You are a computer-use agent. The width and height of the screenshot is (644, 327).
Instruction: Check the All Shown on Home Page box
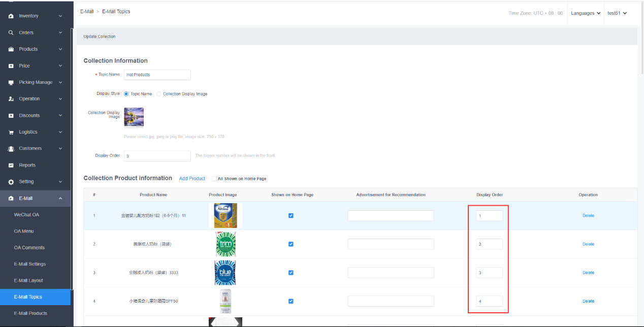coord(214,179)
